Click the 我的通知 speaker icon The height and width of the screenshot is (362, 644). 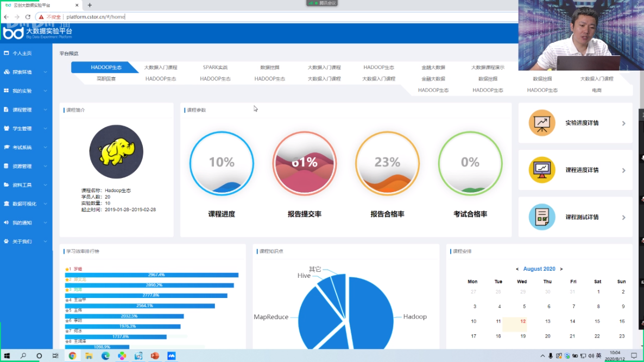click(x=7, y=223)
